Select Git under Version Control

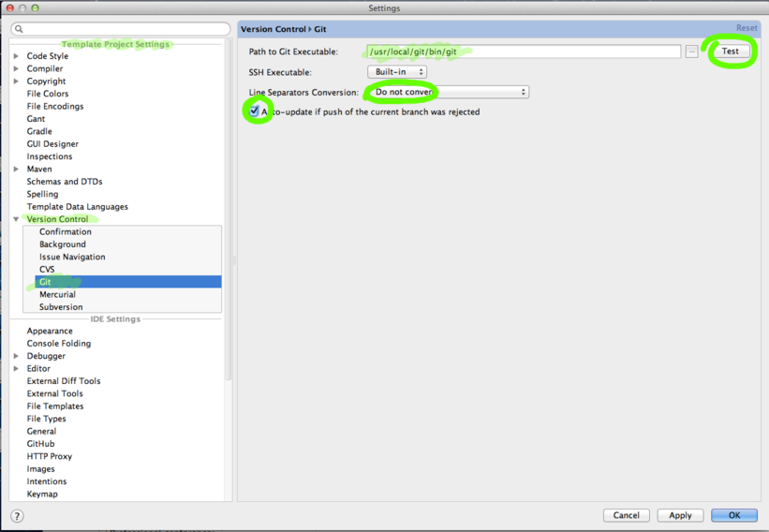(x=128, y=282)
